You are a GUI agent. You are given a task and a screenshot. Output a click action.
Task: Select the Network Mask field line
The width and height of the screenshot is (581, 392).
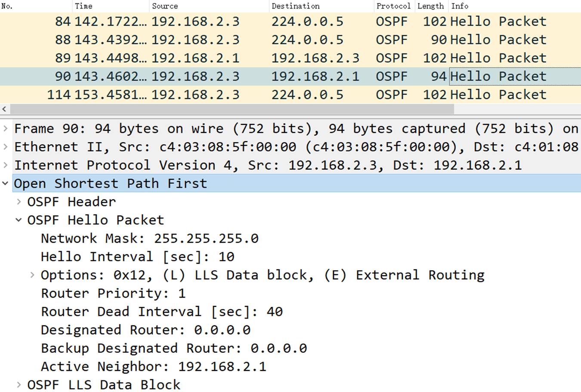pyautogui.click(x=149, y=238)
